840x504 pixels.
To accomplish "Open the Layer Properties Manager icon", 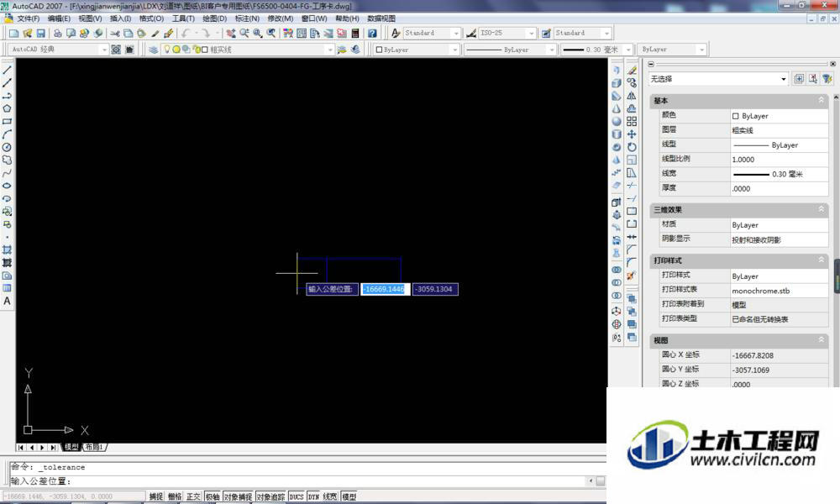I will (x=154, y=50).
